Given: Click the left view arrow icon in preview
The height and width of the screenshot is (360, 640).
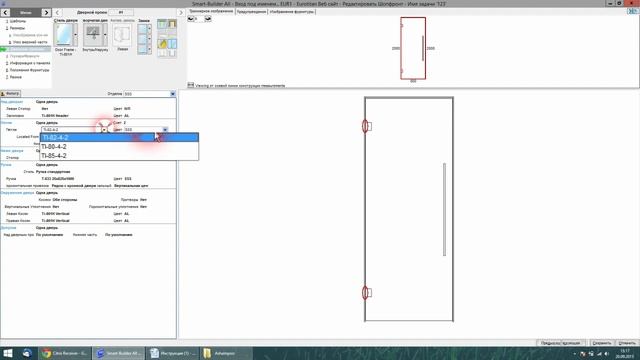Looking at the screenshot, I should [x=191, y=19].
